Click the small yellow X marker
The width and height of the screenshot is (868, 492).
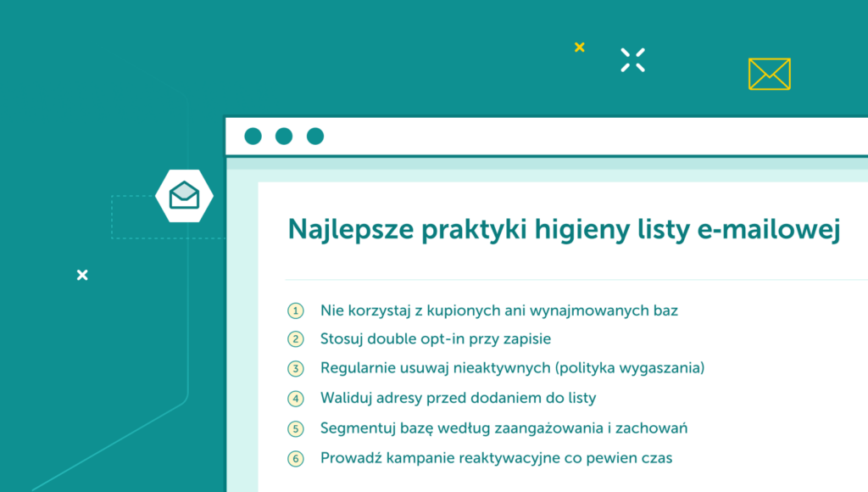pos(579,48)
